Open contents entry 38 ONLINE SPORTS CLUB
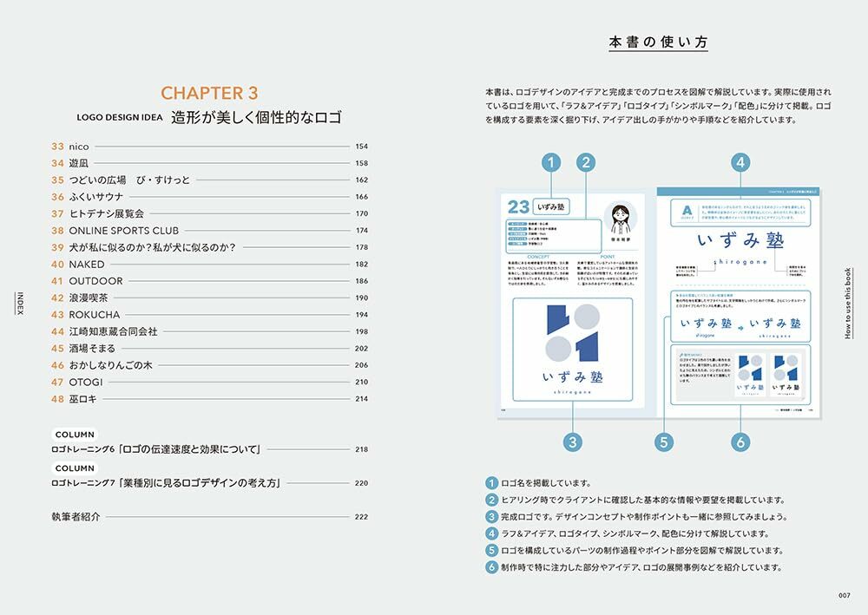Screen dimensions: 868x615 [x=209, y=231]
